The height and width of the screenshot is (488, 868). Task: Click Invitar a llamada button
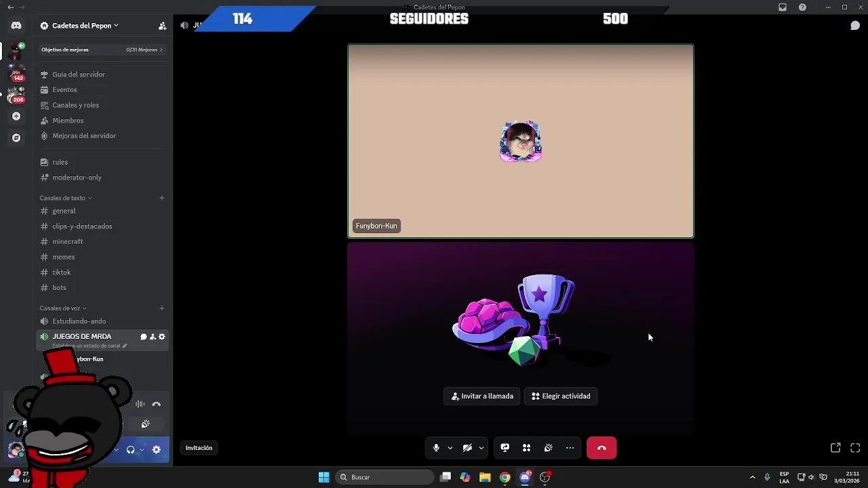482,396
